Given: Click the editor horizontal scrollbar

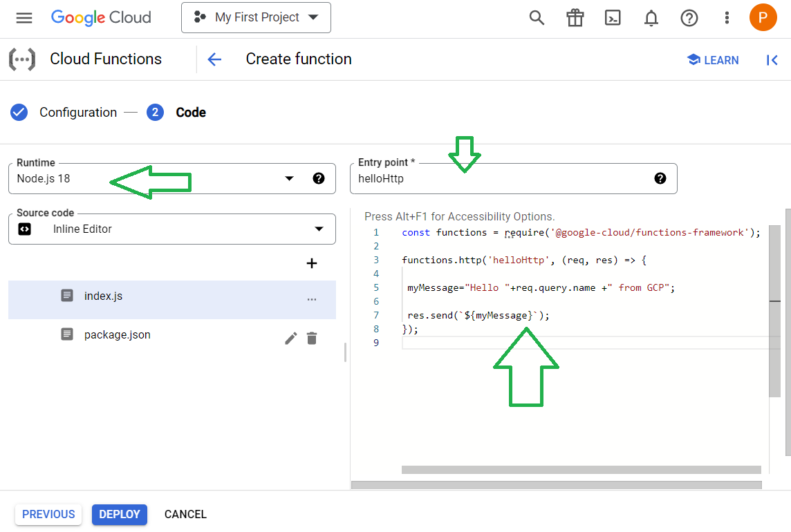Looking at the screenshot, I should click(x=581, y=470).
